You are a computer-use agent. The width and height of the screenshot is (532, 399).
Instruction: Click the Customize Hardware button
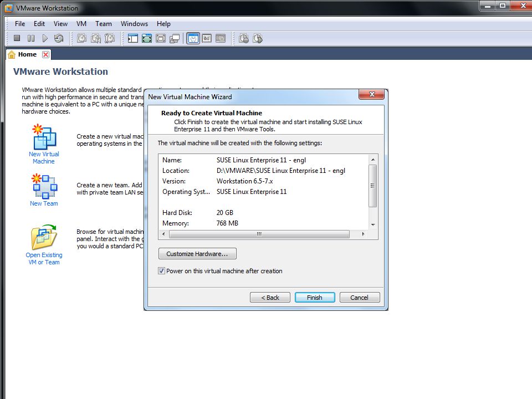[197, 254]
